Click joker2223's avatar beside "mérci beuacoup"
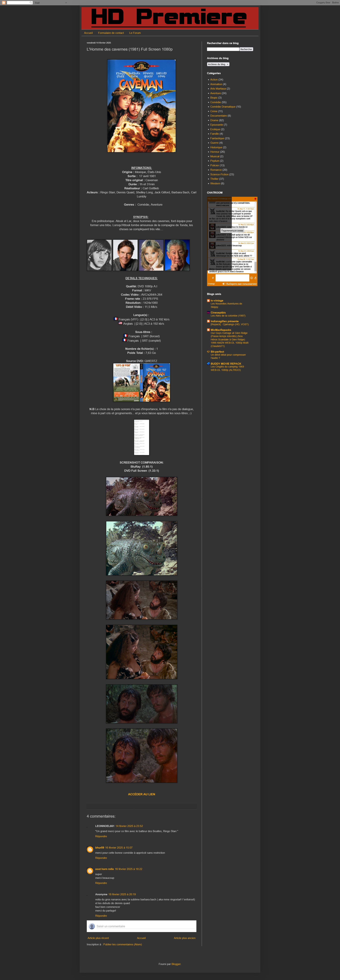This screenshot has width=340, height=980. pyautogui.click(x=212, y=245)
